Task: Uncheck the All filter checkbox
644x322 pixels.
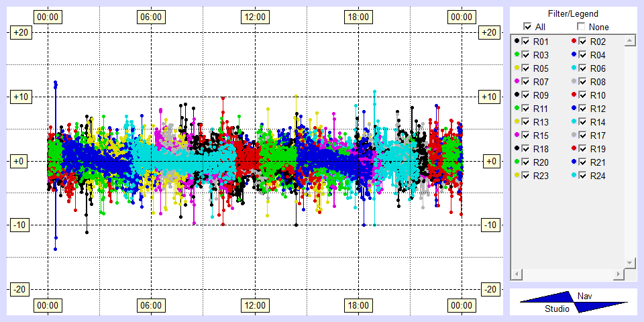Action: click(528, 27)
